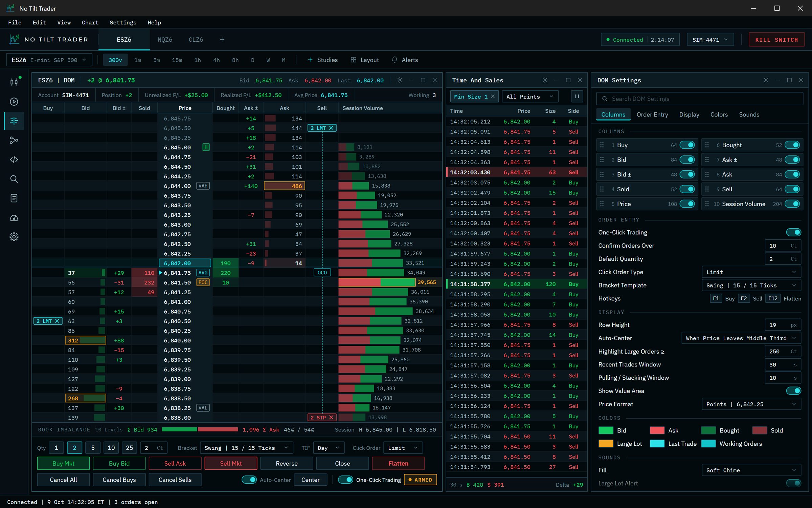Disable One-Click Trading in DOM Settings

[794, 232]
